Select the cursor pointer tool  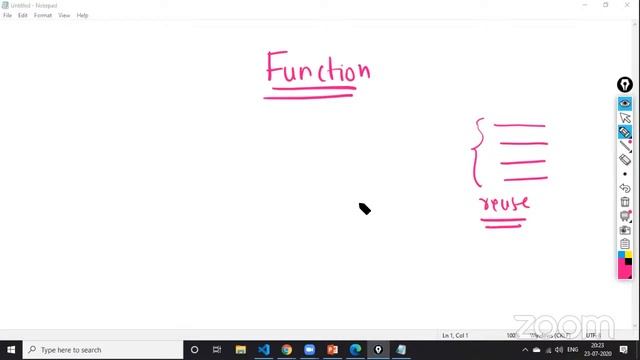[624, 118]
